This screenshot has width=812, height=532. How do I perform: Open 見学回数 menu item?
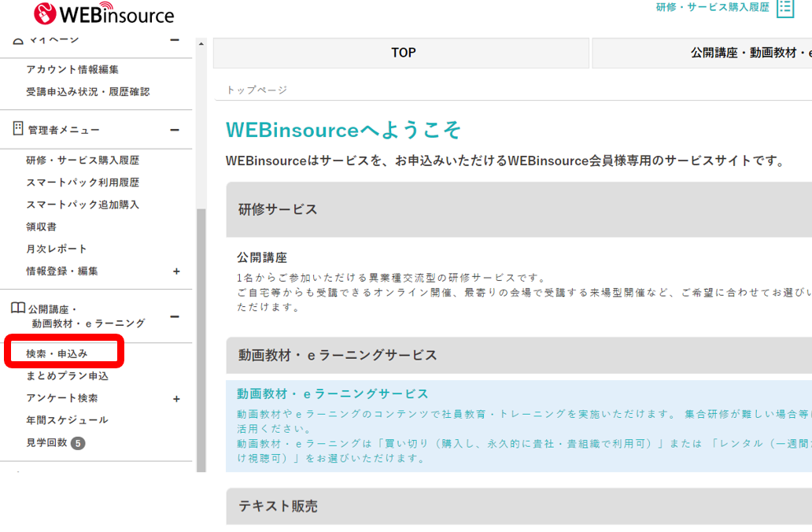[x=46, y=442]
